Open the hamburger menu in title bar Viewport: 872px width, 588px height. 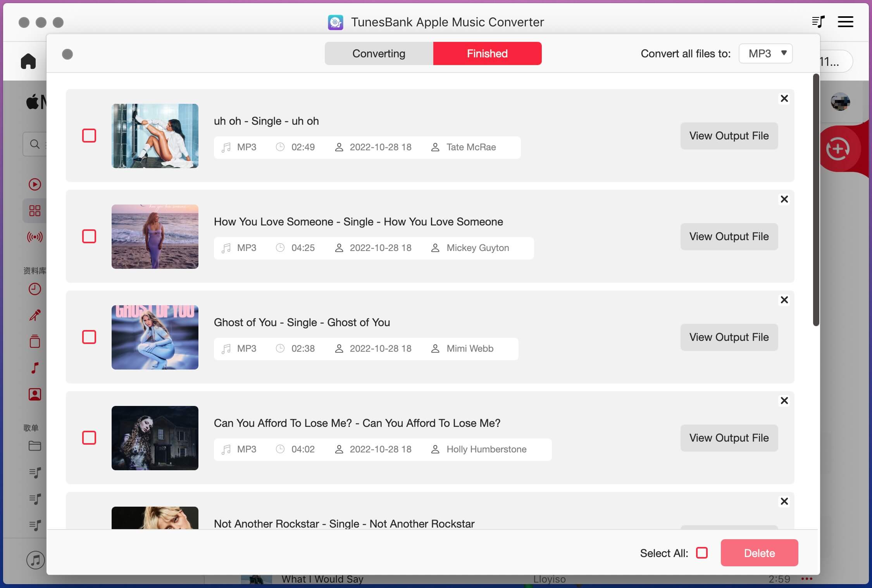pos(845,22)
